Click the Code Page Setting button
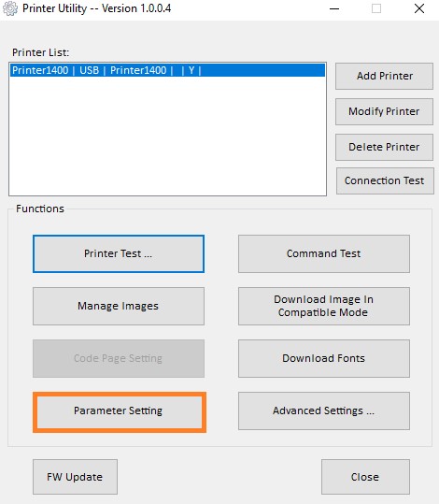This screenshot has width=439, height=504. point(119,358)
